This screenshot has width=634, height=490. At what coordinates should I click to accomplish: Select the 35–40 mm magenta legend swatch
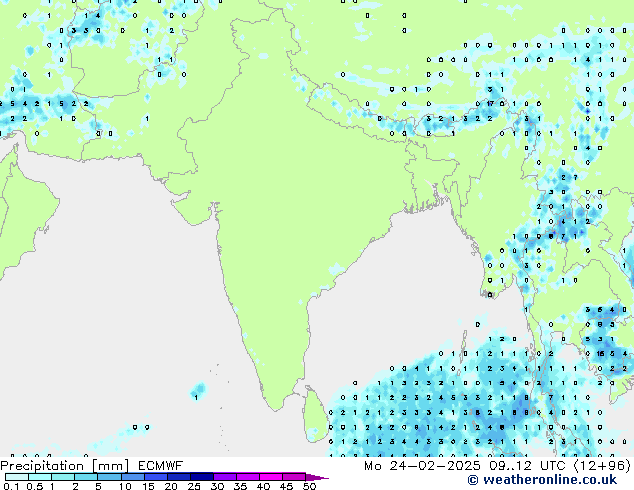tap(247, 477)
